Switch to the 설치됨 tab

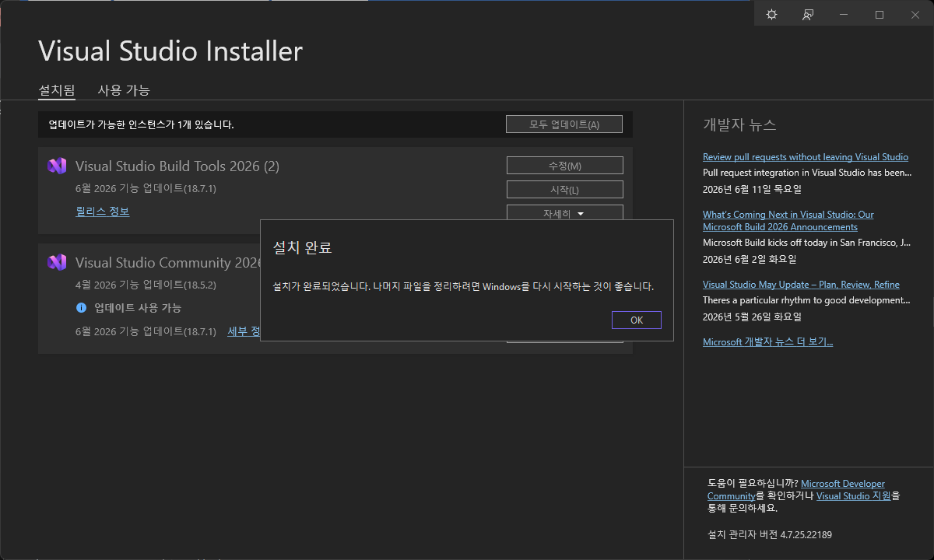(57, 90)
